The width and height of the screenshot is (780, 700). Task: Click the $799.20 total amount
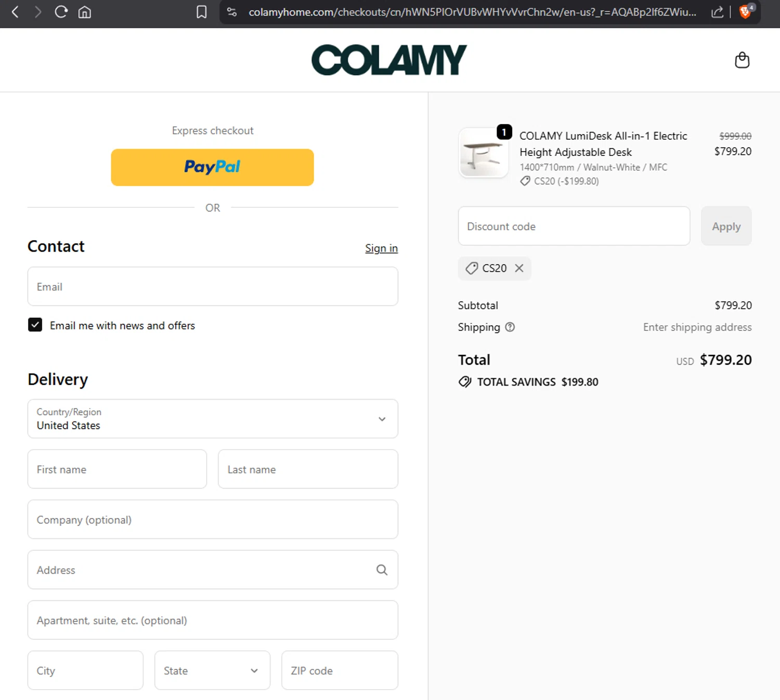(726, 360)
